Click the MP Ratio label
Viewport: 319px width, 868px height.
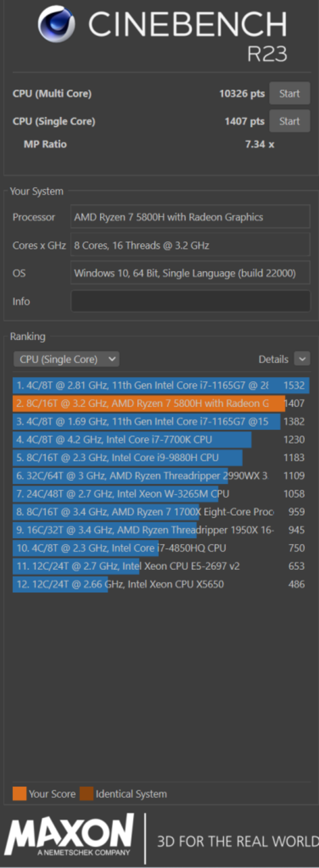pyautogui.click(x=45, y=144)
